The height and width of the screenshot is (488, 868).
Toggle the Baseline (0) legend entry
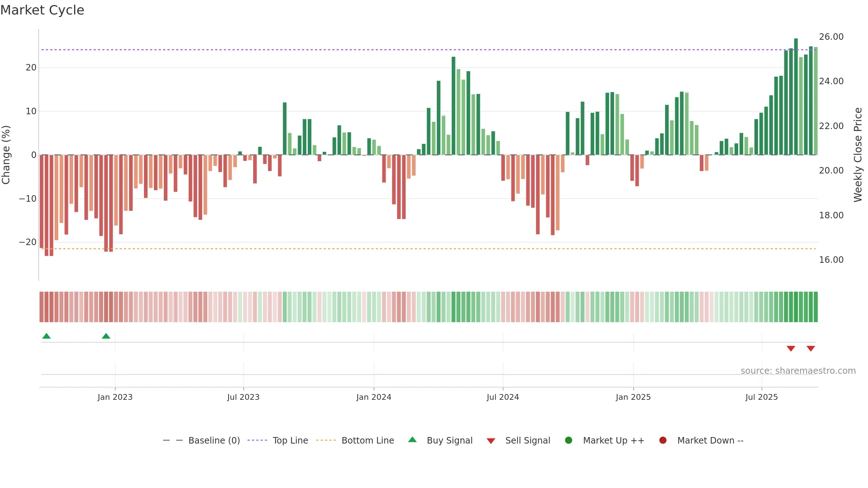[x=201, y=440]
